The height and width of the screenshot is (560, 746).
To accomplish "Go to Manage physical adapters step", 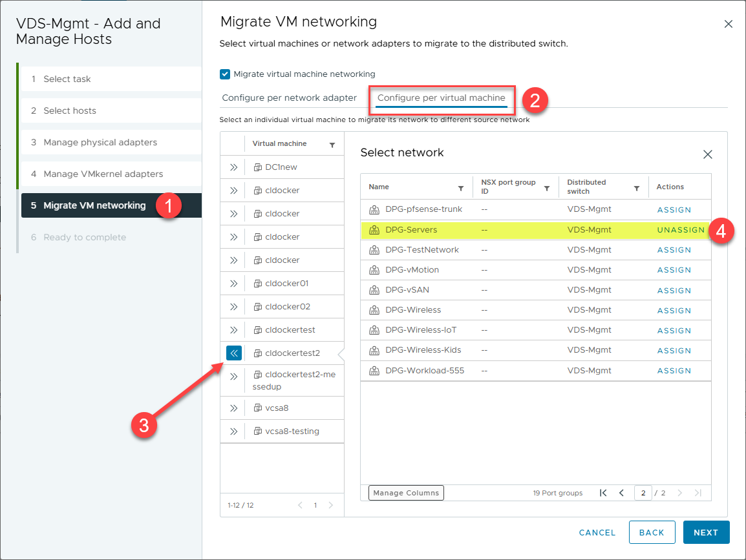I will click(x=100, y=142).
